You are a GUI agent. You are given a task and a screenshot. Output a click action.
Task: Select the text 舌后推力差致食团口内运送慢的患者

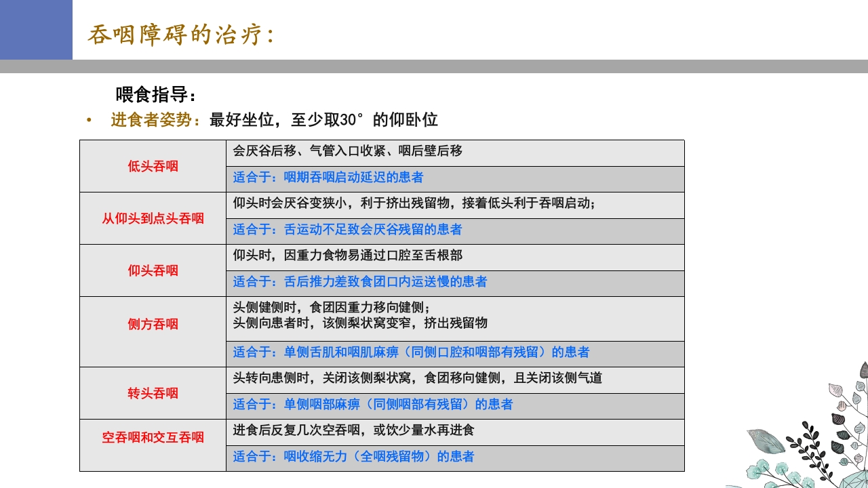point(353,283)
